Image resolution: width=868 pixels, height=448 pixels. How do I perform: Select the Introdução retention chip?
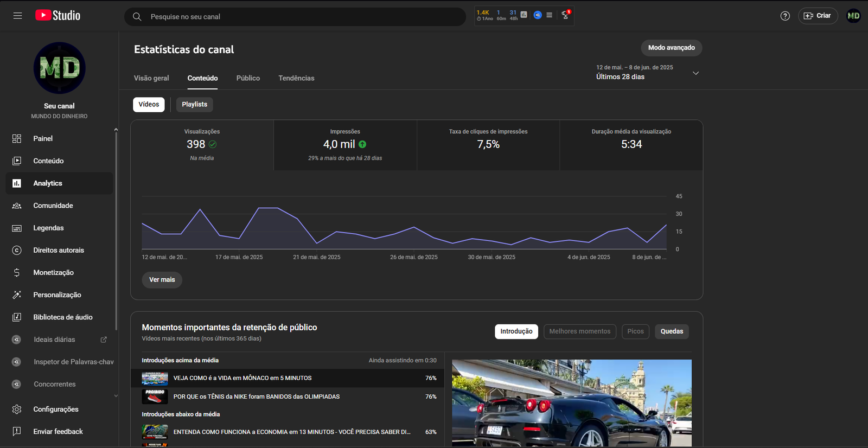click(x=516, y=331)
